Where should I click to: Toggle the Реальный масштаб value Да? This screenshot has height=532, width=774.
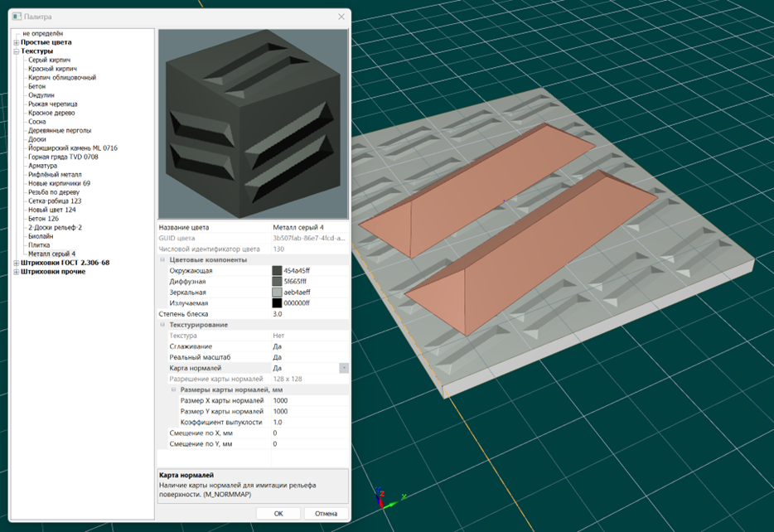pos(278,357)
